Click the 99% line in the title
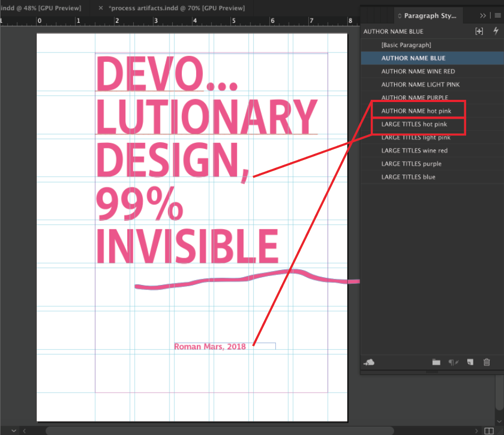The width and height of the screenshot is (504, 435). click(x=139, y=204)
